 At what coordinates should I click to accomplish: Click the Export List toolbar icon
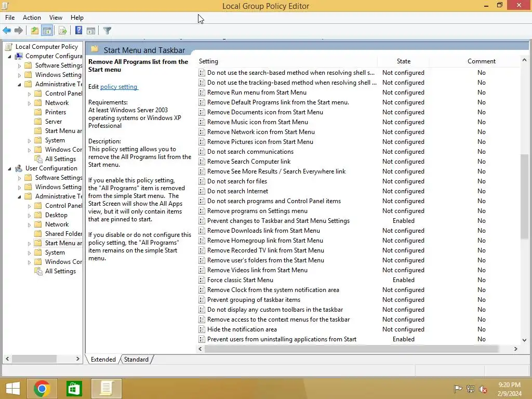click(62, 31)
